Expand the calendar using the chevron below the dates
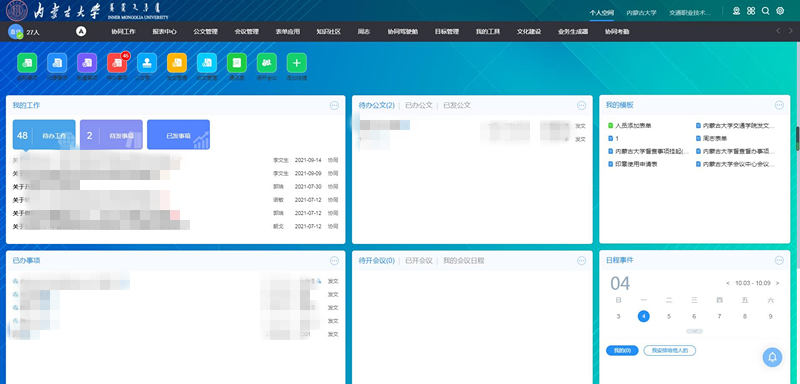The width and height of the screenshot is (800, 384). click(694, 331)
